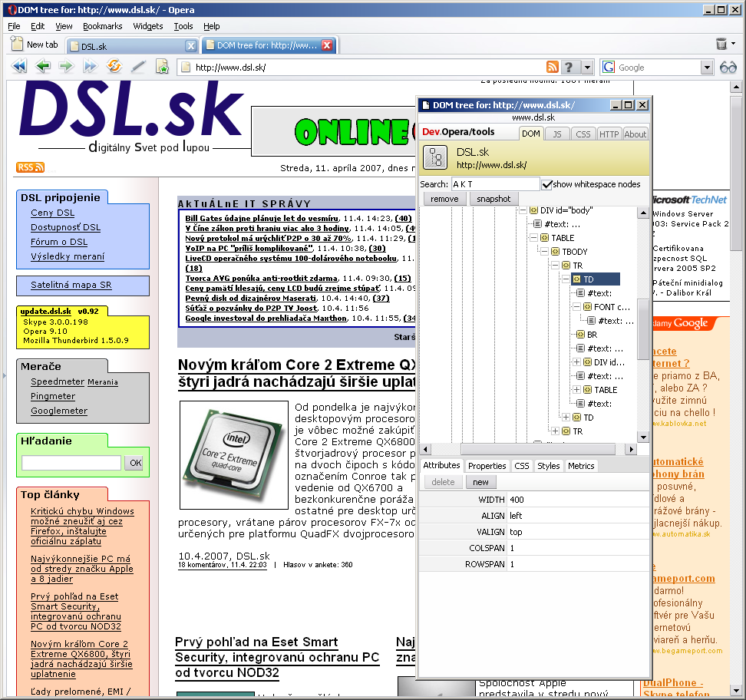Go back with the green Back arrow

pyautogui.click(x=43, y=67)
